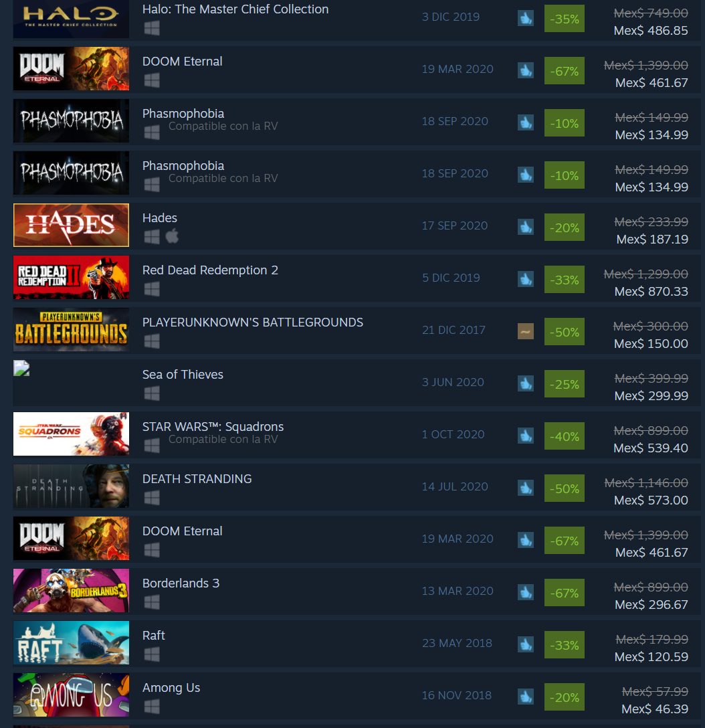Click the broken image of Sea of Thieves
The width and height of the screenshot is (705, 728).
[21, 368]
